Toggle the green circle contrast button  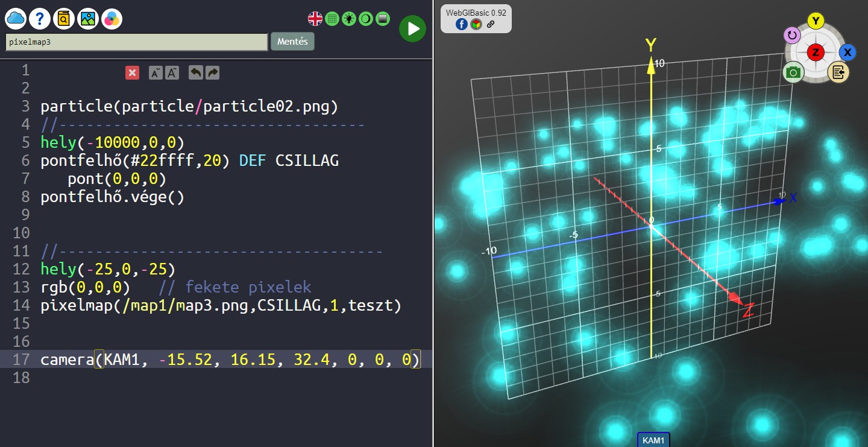pos(365,19)
